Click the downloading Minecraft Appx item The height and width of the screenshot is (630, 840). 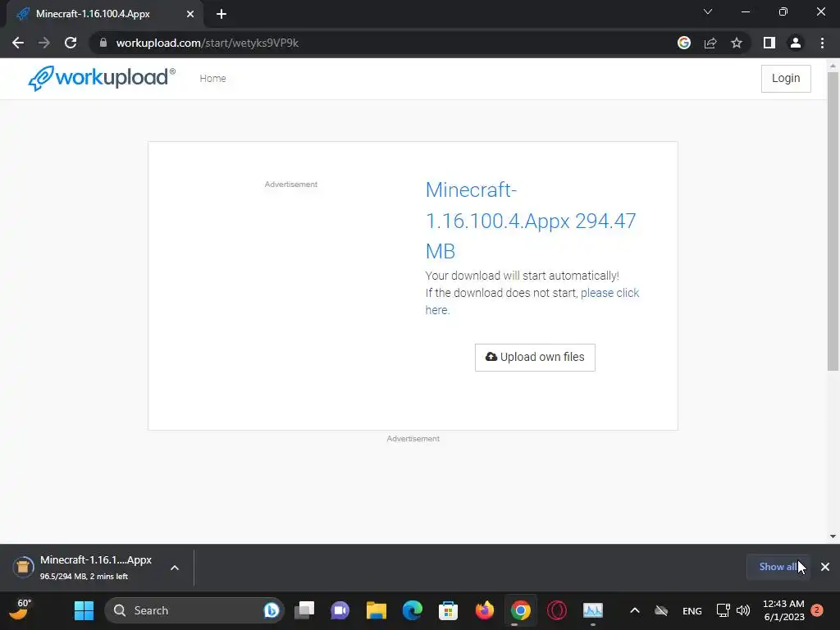[83, 568]
